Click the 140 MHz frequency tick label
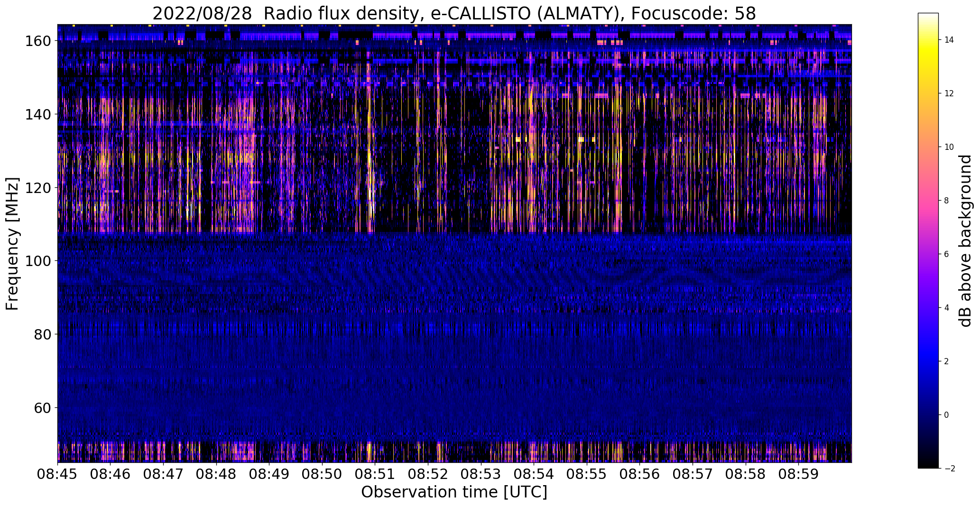Viewport: 980px width, 506px height. click(37, 114)
